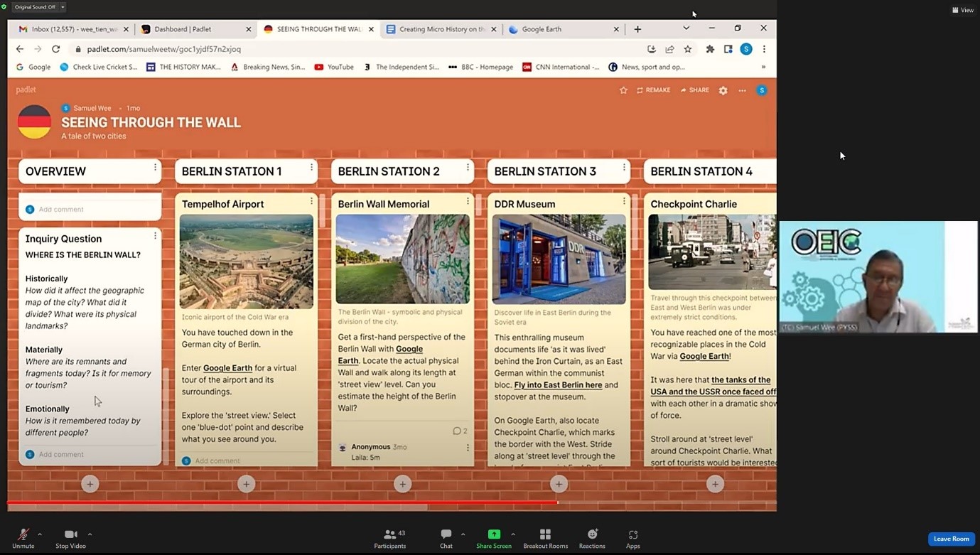The width and height of the screenshot is (980, 555).
Task: Seek on the red video progress bar
Action: 392,502
